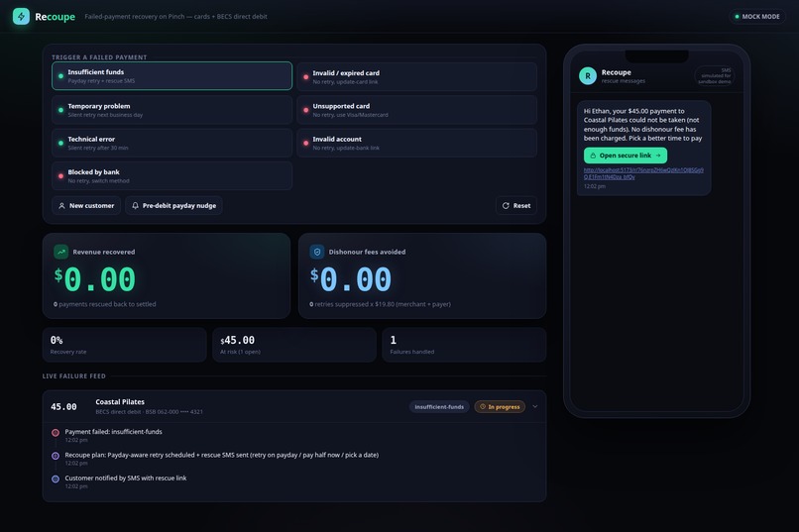Image resolution: width=799 pixels, height=532 pixels.
Task: Click the bell icon in payday nudge
Action: tap(135, 206)
